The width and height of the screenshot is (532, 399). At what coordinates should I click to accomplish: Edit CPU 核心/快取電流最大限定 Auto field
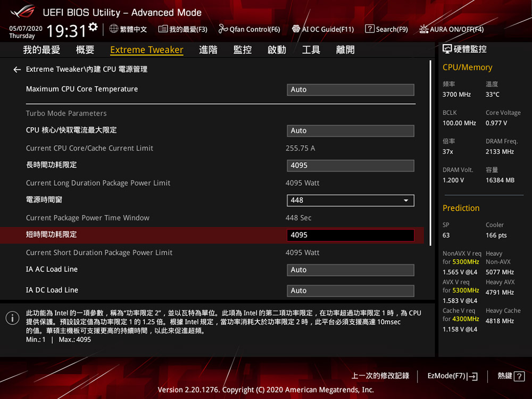(x=351, y=131)
